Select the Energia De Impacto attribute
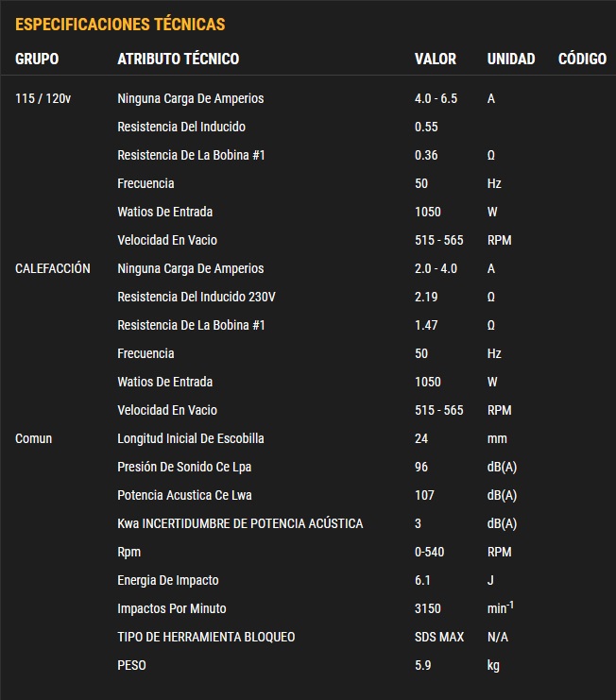Screen dimensions: 616x700 168,580
